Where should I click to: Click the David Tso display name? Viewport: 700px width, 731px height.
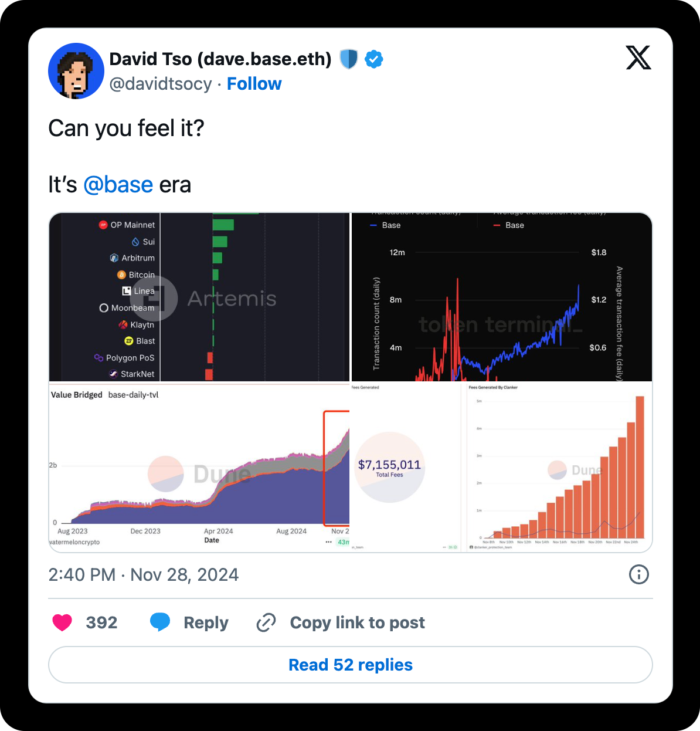click(x=220, y=59)
